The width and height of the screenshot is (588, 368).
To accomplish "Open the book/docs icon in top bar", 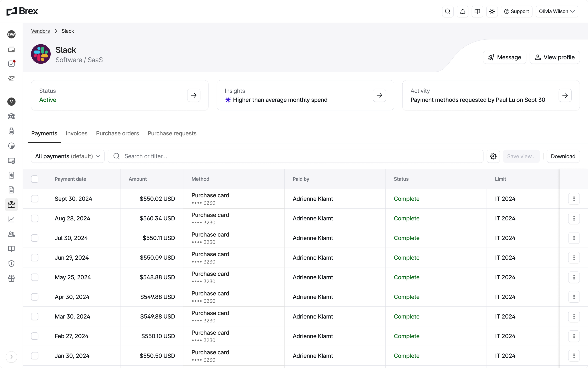I will click(477, 11).
